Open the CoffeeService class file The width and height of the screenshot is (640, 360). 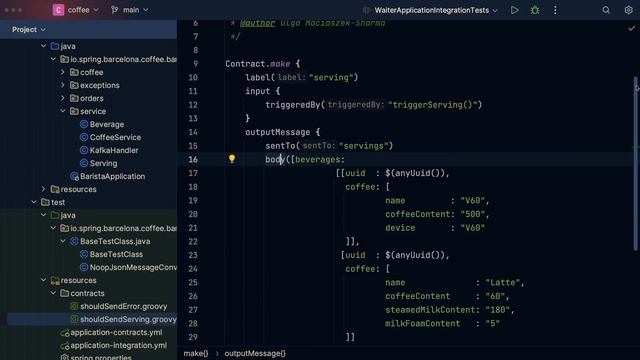pos(115,137)
